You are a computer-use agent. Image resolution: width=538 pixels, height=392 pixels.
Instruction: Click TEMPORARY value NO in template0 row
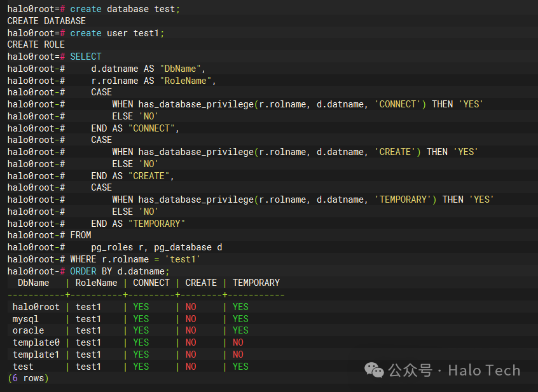(x=238, y=342)
